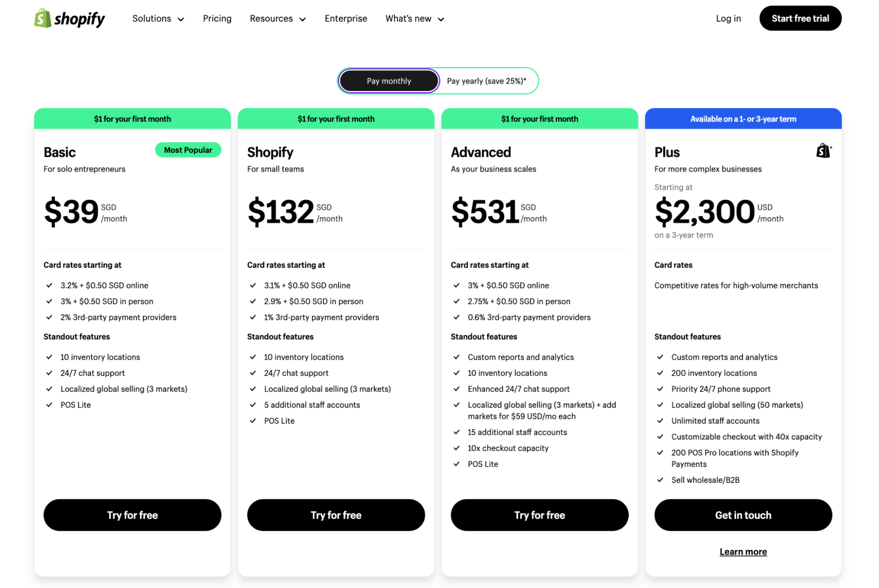The height and width of the screenshot is (588, 879).
Task: Get in touch about the Plus plan
Action: point(743,515)
